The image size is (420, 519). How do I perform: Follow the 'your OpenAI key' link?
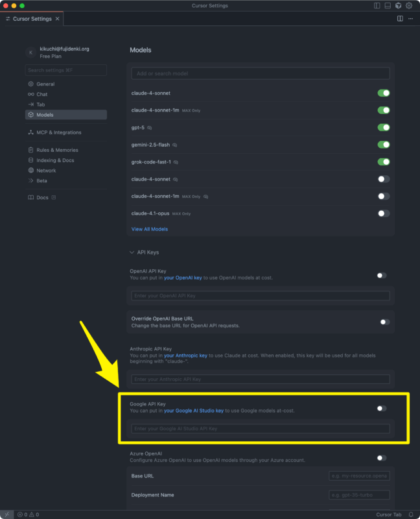[183, 278]
